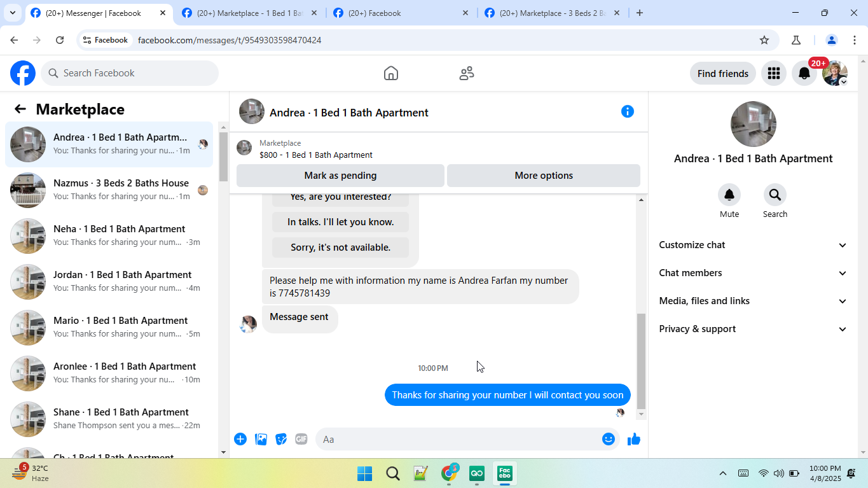The image size is (868, 488).
Task: Close the Messenger browser tab
Action: coord(163,13)
